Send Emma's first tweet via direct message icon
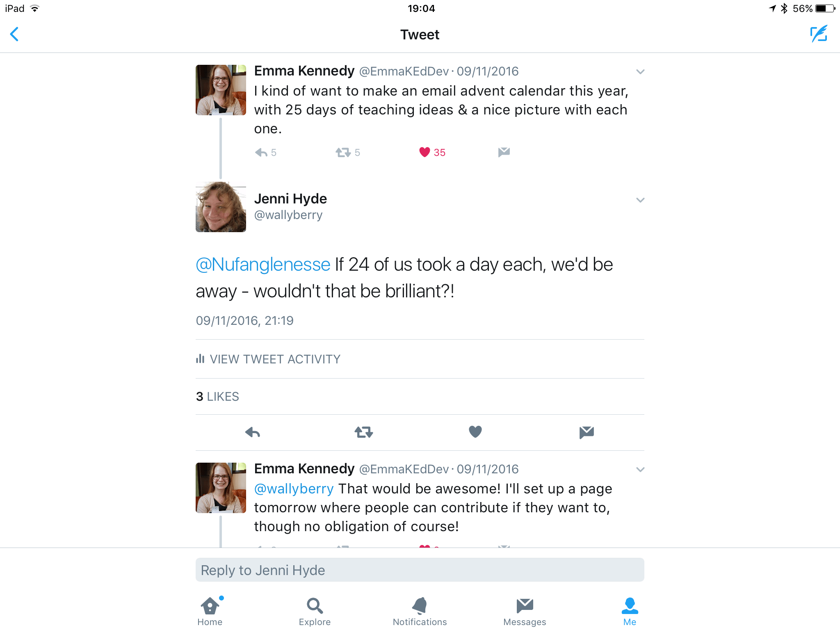 click(x=504, y=152)
